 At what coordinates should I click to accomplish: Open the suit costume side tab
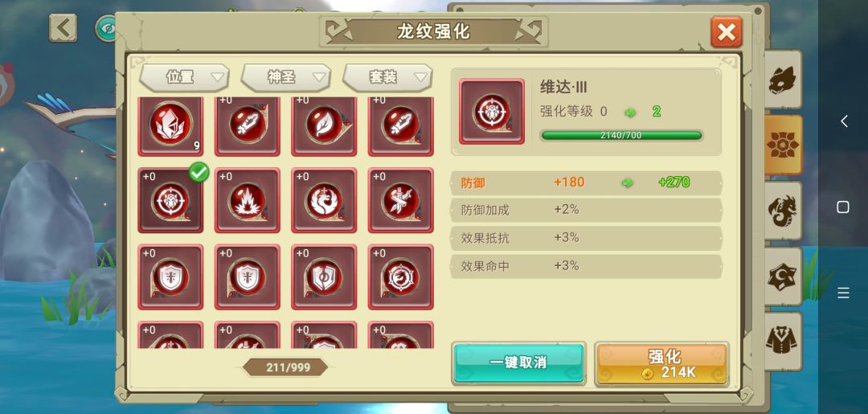[783, 342]
